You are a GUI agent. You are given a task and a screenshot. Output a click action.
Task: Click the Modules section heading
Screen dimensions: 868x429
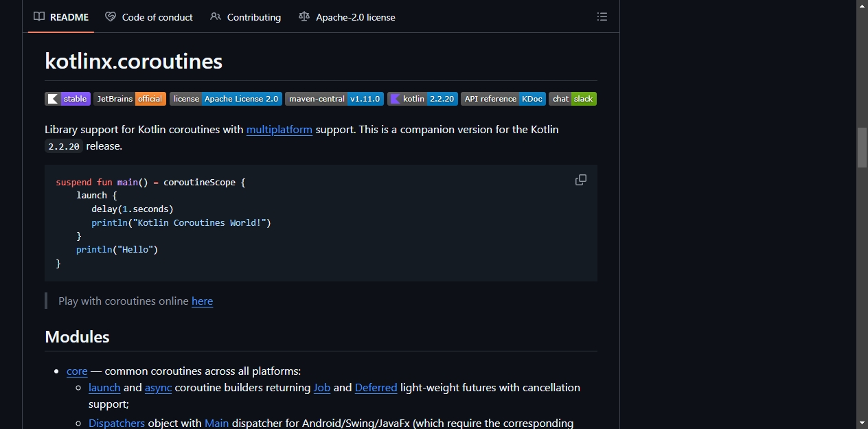pos(77,337)
